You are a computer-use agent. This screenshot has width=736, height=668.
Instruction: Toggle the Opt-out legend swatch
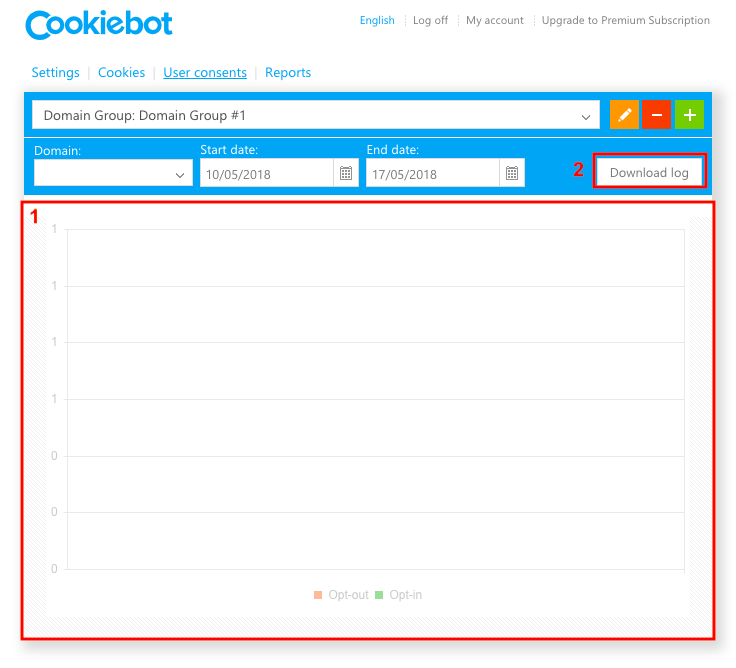click(x=318, y=595)
